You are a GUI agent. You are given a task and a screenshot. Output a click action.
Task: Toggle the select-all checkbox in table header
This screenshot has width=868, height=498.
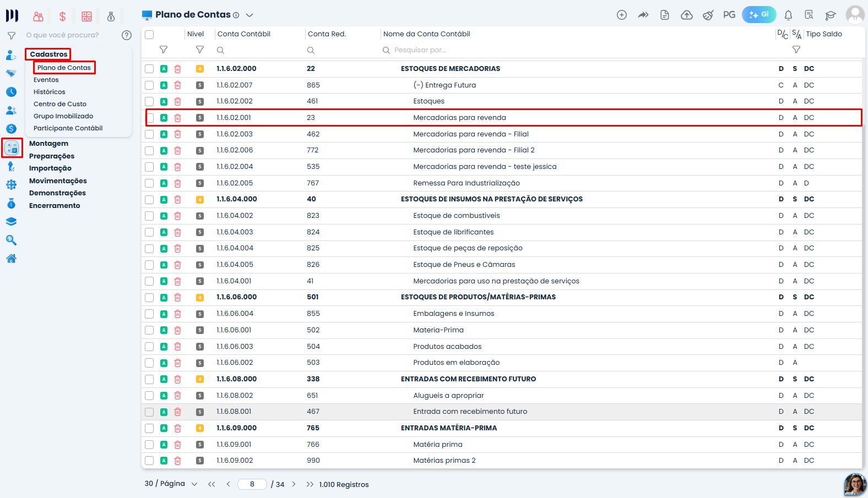(x=149, y=35)
